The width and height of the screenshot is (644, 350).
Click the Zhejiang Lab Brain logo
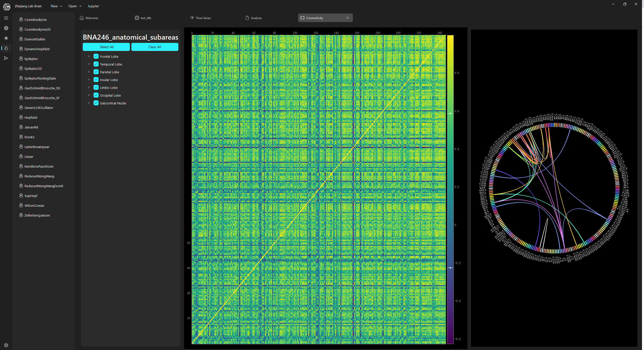pos(7,7)
